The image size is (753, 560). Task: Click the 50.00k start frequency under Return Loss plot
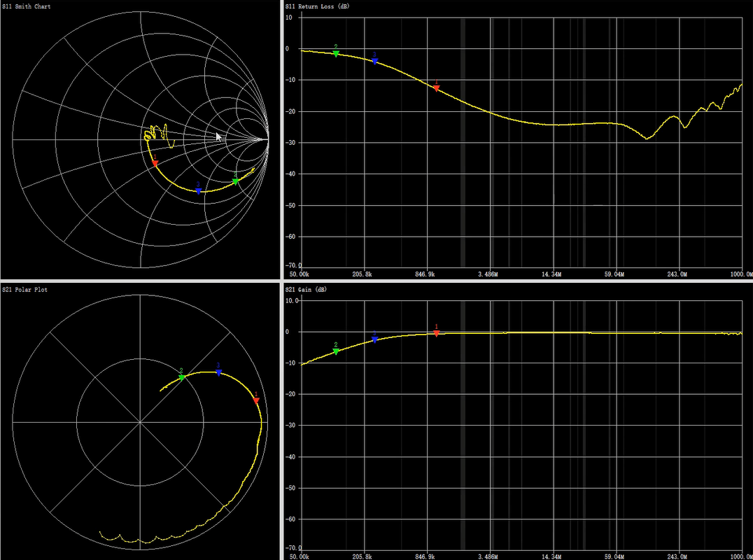pyautogui.click(x=300, y=274)
